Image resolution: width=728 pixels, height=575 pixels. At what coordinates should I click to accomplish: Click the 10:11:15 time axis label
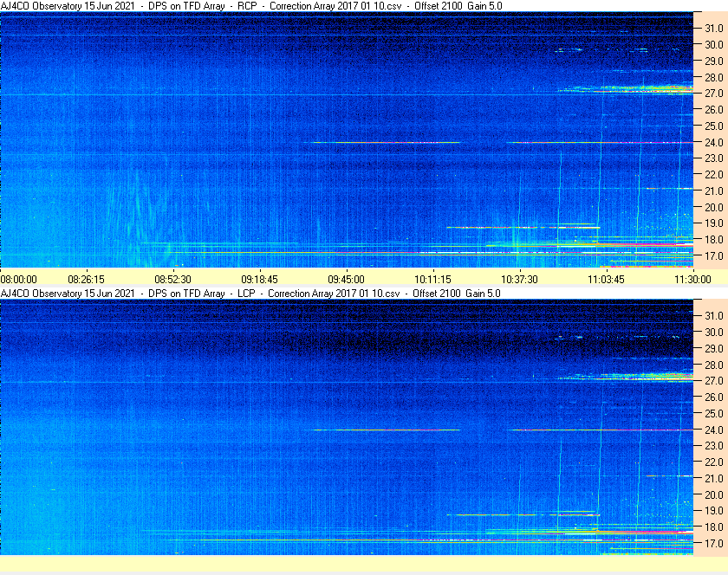[432, 280]
